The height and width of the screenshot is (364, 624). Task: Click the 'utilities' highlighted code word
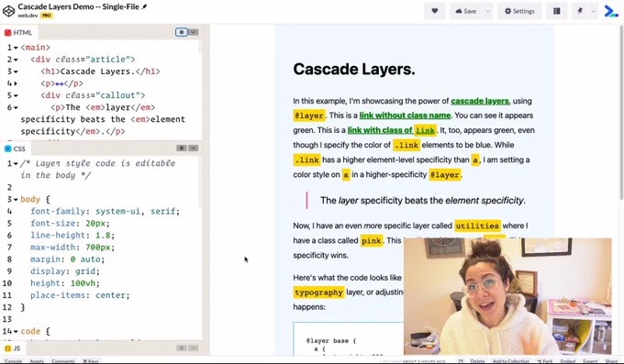click(477, 226)
